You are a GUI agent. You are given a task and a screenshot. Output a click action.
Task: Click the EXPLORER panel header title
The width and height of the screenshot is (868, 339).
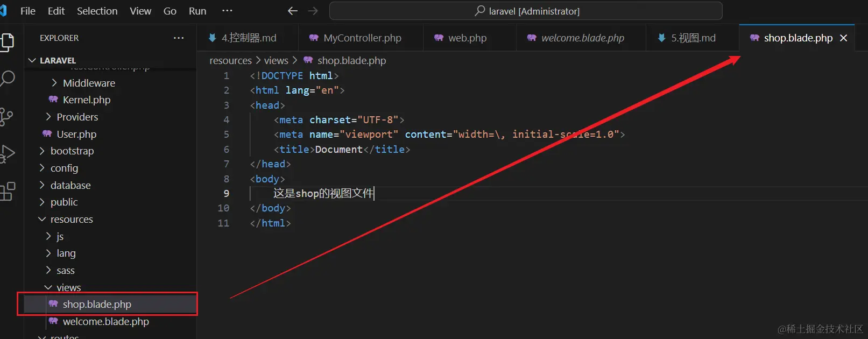[x=59, y=38]
